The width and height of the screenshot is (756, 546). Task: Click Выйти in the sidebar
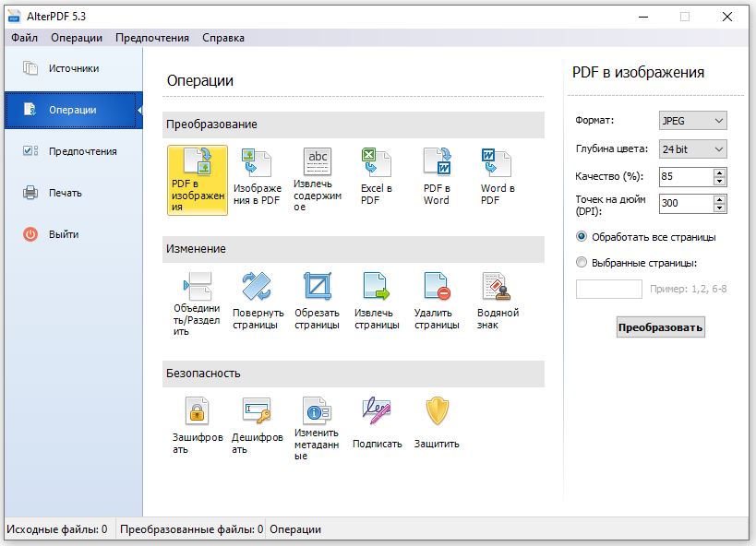(74, 234)
